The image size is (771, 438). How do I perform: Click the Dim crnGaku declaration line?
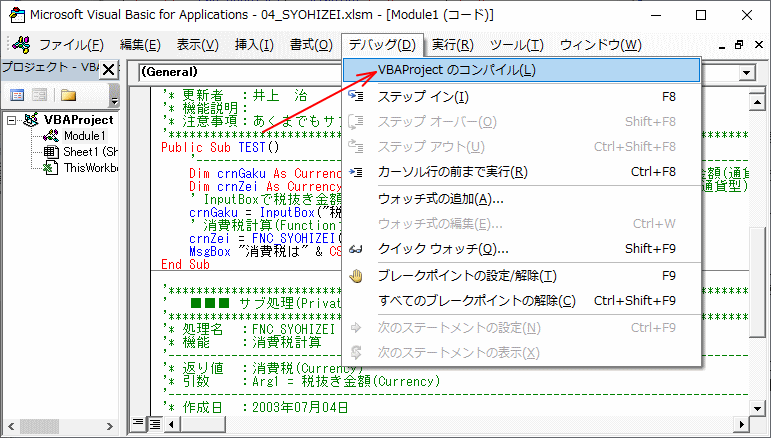pos(266,174)
